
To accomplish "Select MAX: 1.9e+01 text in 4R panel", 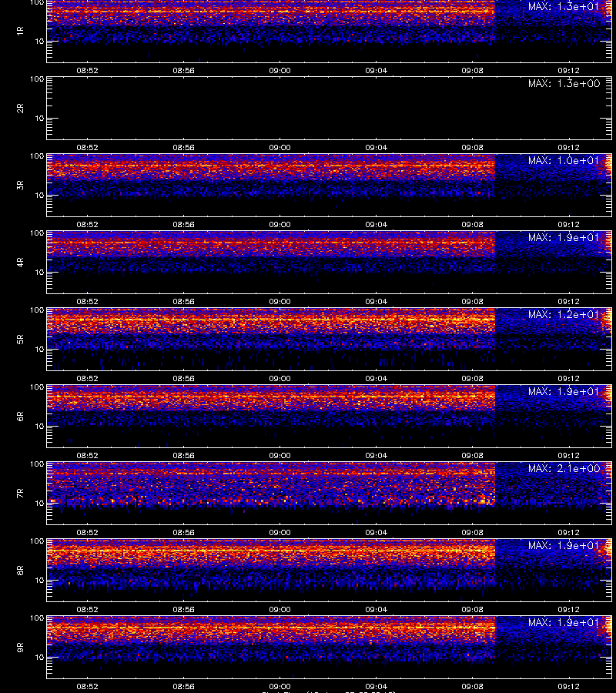I will pos(564,237).
